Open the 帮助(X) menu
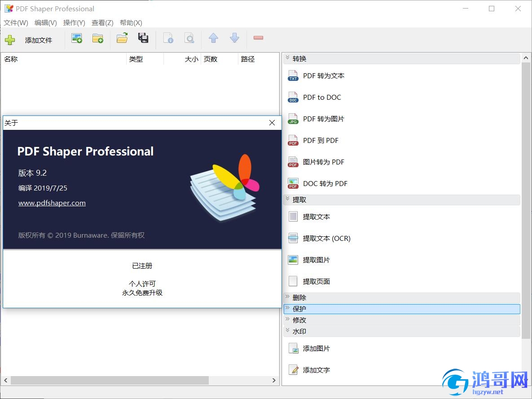Viewport: 532px width, 399px height. coord(131,23)
